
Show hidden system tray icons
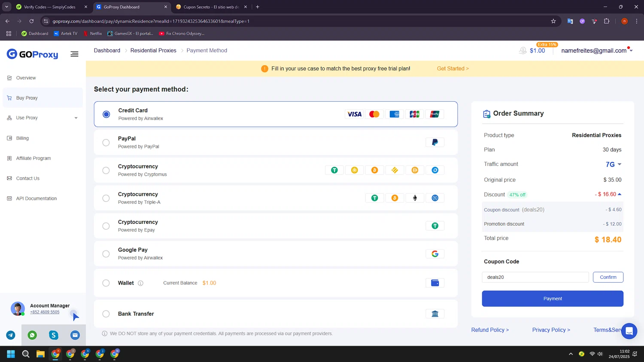click(x=571, y=354)
